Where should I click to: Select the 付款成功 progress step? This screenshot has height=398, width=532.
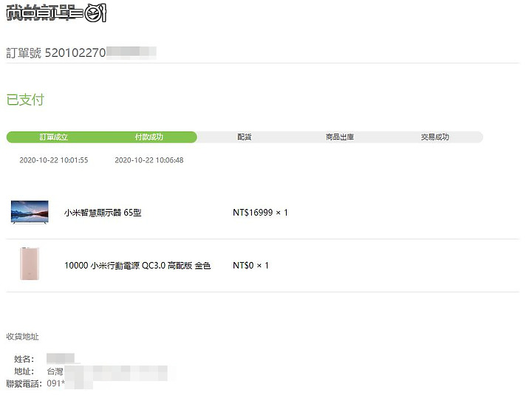click(149, 137)
